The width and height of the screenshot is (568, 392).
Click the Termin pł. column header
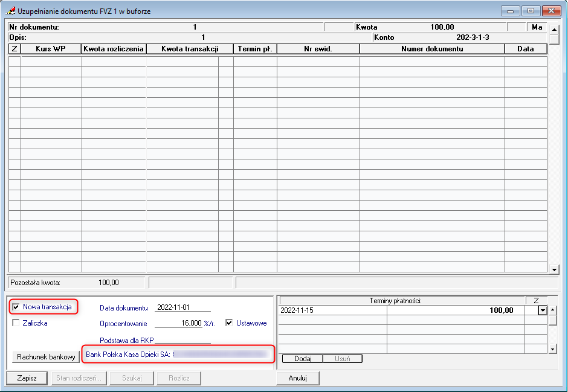[255, 49]
